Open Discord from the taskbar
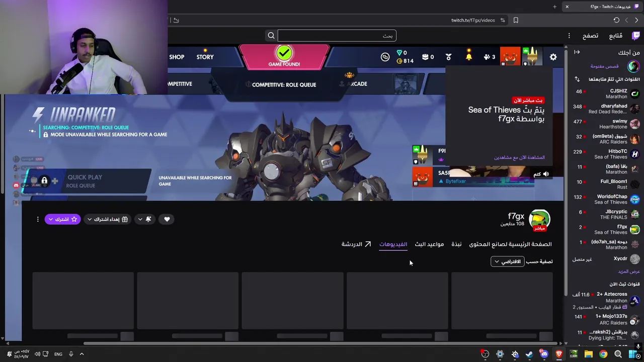The height and width of the screenshot is (362, 644). click(544, 354)
